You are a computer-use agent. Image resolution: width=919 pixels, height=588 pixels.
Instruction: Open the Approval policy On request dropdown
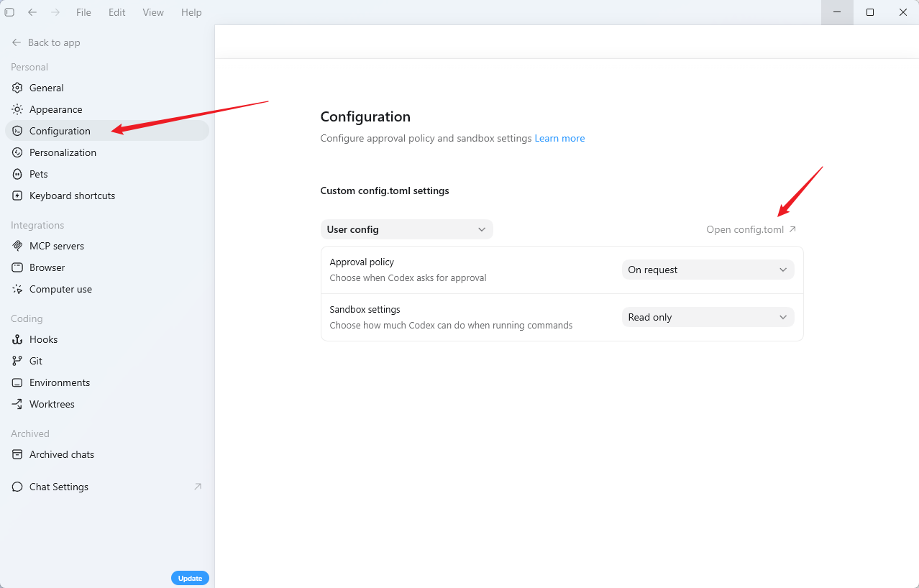708,270
